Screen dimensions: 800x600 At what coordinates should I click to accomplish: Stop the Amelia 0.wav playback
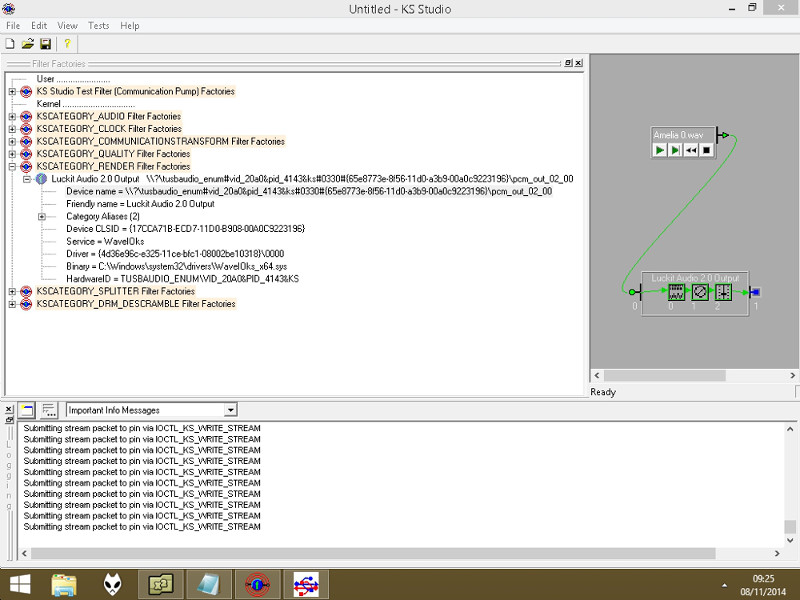coord(706,150)
